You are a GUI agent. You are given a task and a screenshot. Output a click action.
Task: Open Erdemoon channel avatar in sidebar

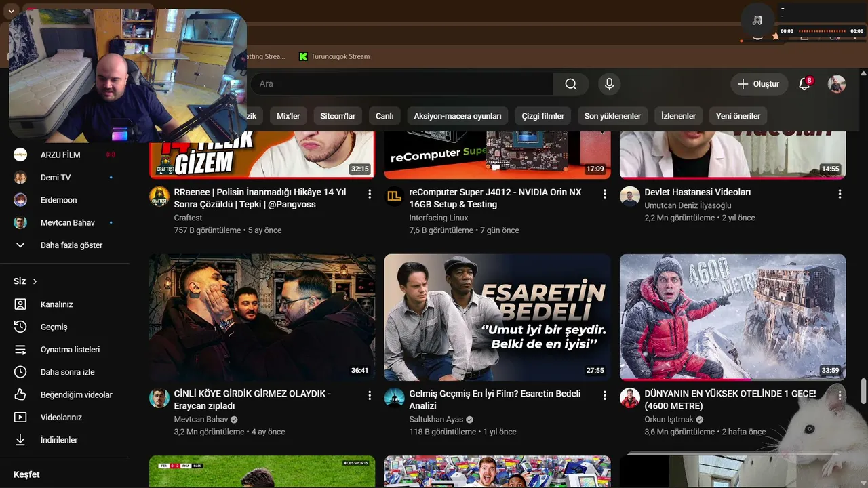point(20,200)
